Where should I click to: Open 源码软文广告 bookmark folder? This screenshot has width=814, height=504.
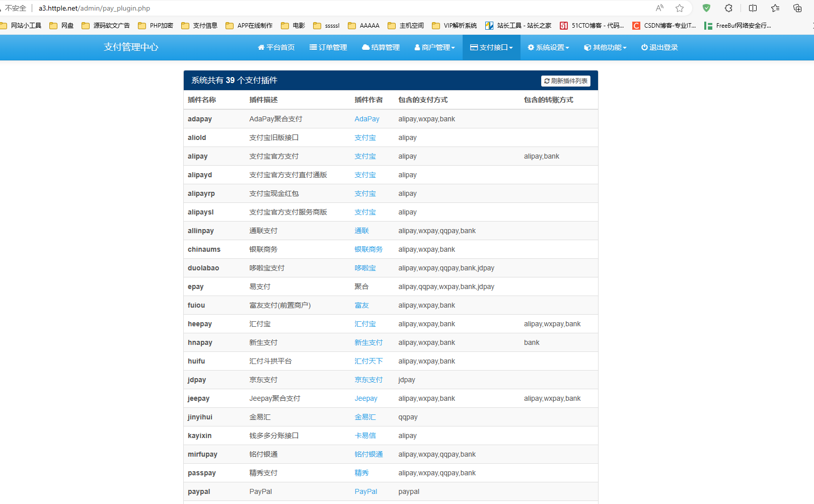pyautogui.click(x=106, y=26)
